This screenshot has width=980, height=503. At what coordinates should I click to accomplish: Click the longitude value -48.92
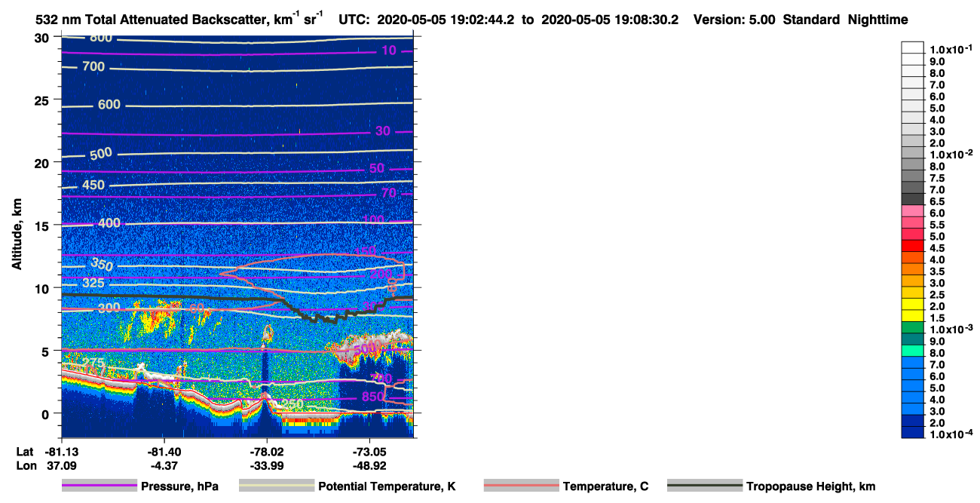pyautogui.click(x=369, y=465)
